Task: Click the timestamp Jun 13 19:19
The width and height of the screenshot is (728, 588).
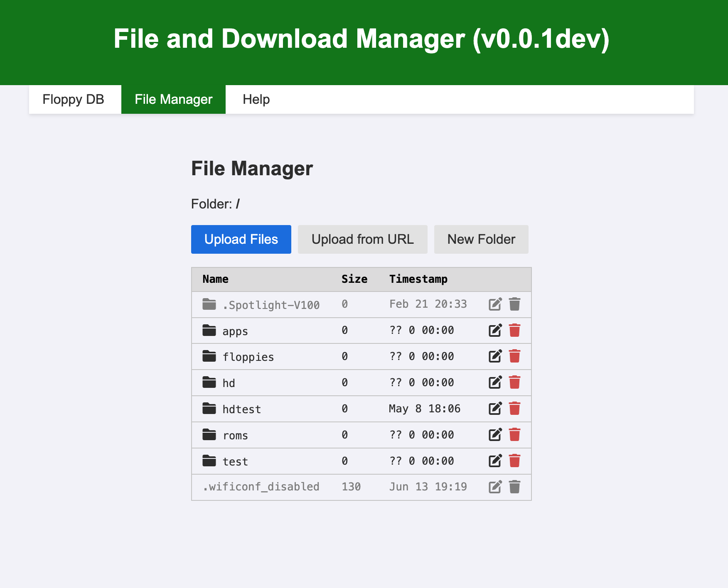Action: (x=428, y=487)
